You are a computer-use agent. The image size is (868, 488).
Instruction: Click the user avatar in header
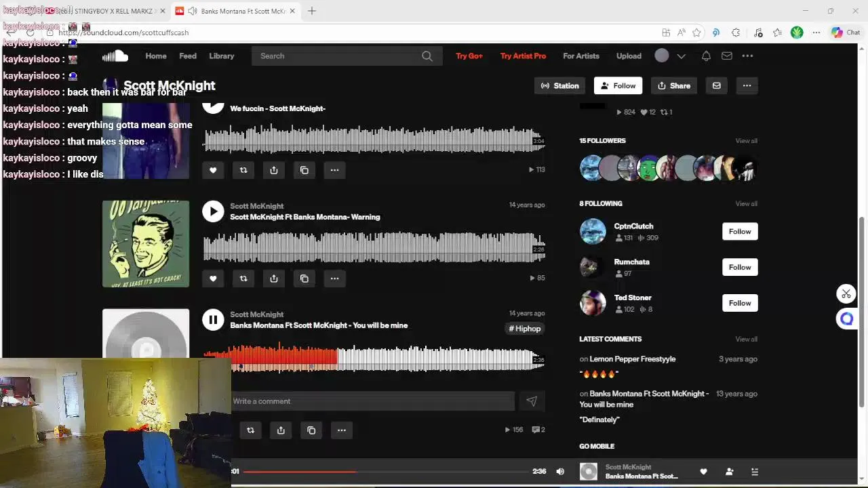click(662, 56)
